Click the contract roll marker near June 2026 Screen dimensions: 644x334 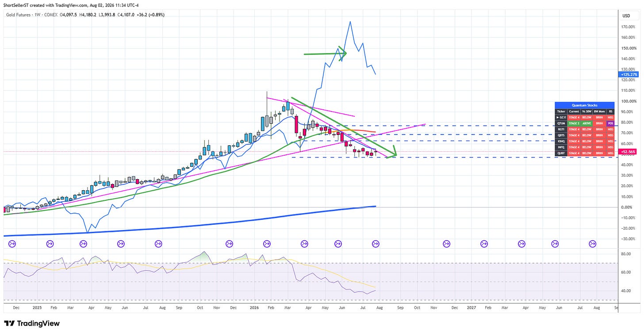pos(338,243)
